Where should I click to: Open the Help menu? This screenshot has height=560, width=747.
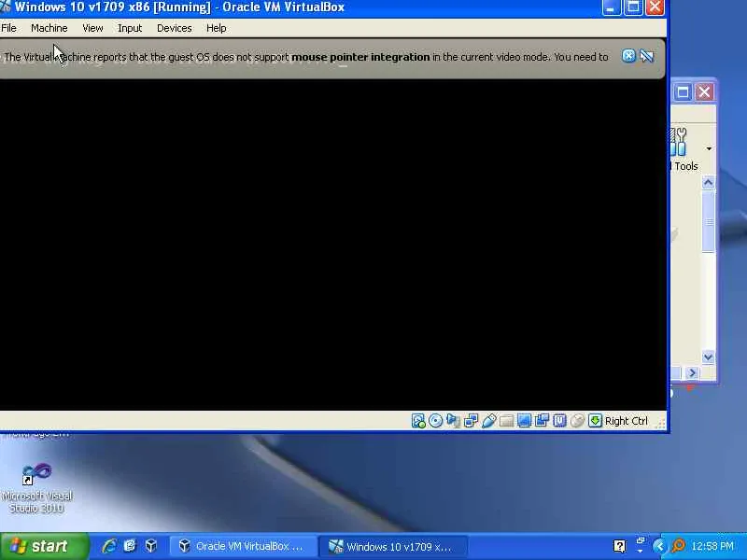(217, 28)
